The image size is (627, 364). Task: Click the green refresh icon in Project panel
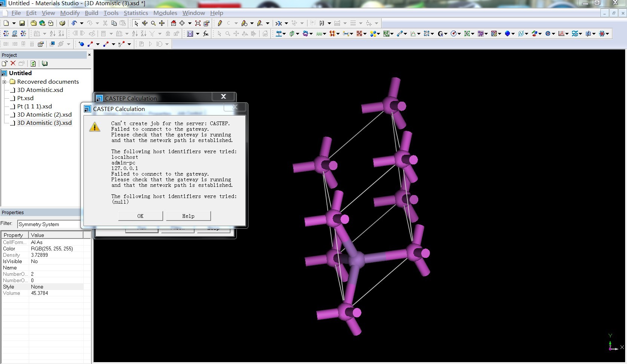coord(33,64)
